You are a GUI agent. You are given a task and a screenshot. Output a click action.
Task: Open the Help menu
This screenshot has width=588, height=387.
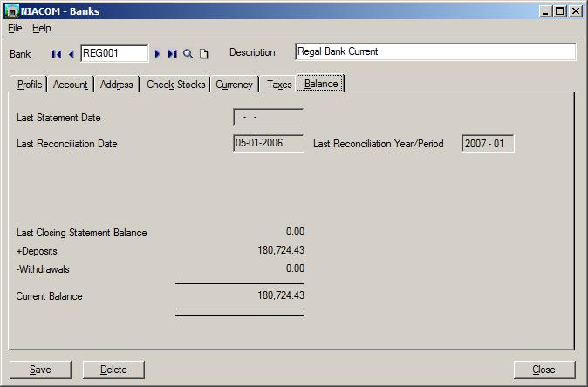point(42,28)
